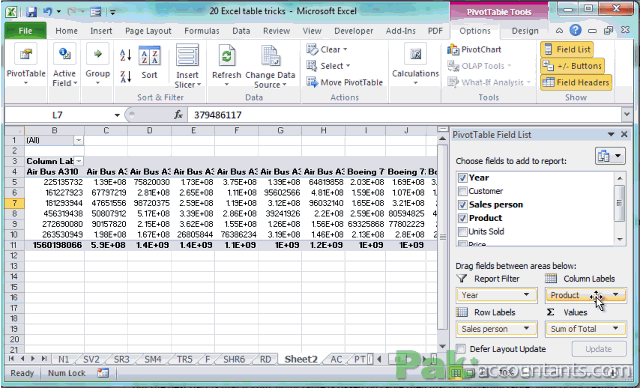
Task: Open the Insert ribbon tab
Action: pyautogui.click(x=101, y=31)
